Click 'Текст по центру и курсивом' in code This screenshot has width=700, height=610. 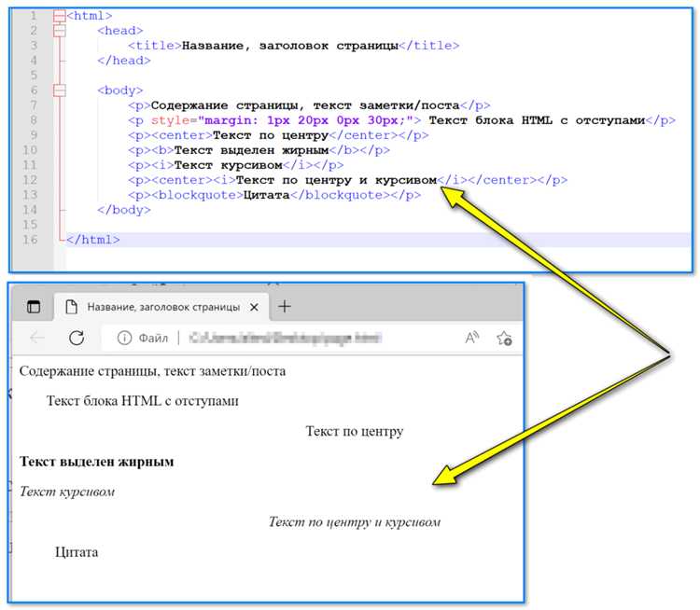[336, 180]
